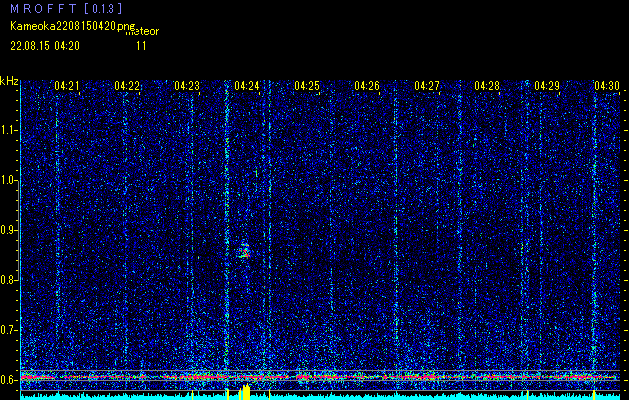Click the meteor label text

pyautogui.click(x=142, y=31)
